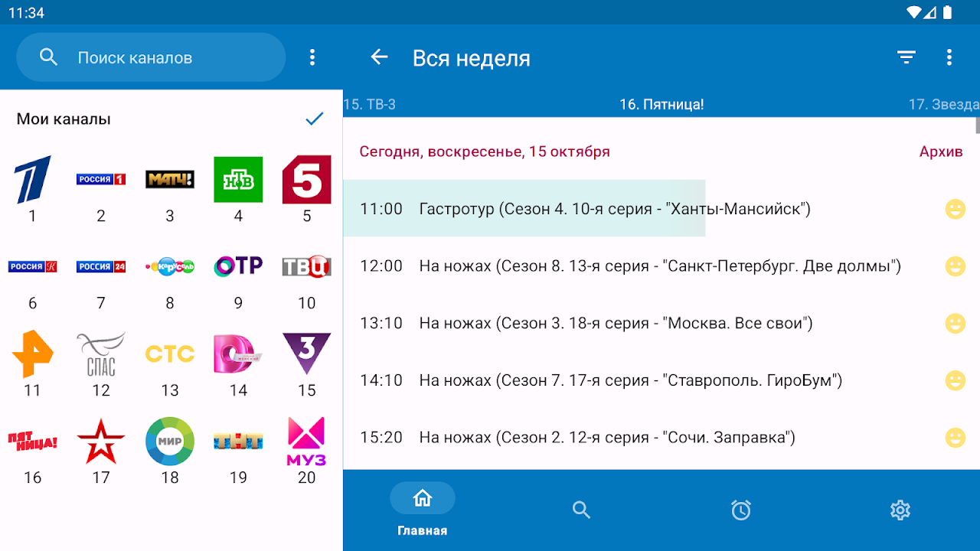Open the alarm reminders tab
The height and width of the screenshot is (551, 980).
[x=741, y=510]
